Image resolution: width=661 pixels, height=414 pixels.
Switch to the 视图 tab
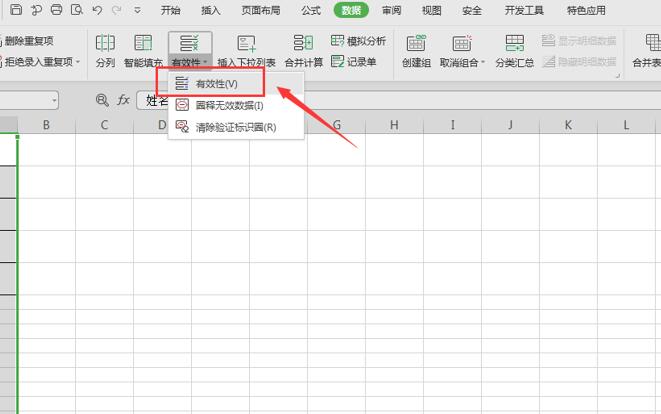(432, 10)
